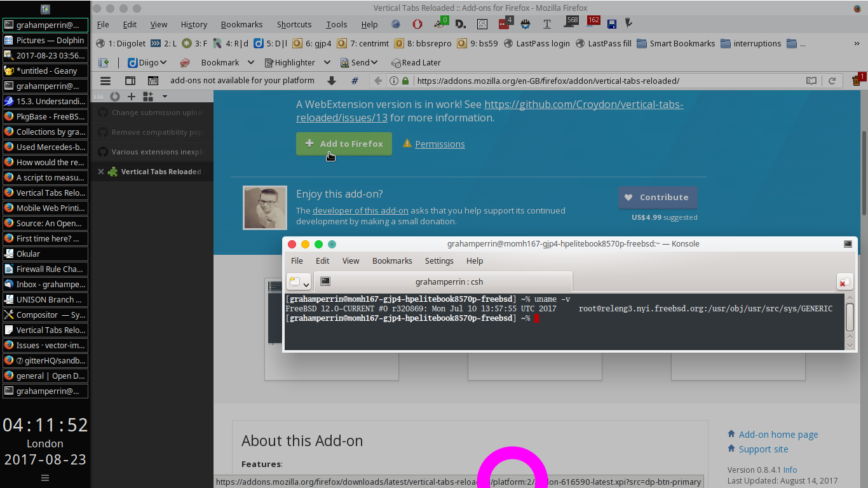
Task: Open the Permissions link on the add-on page
Action: pyautogui.click(x=440, y=144)
